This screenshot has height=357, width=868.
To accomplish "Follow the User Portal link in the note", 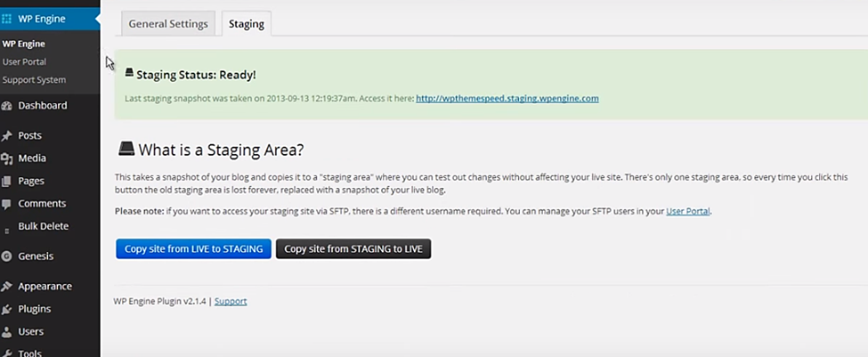I will tap(688, 211).
